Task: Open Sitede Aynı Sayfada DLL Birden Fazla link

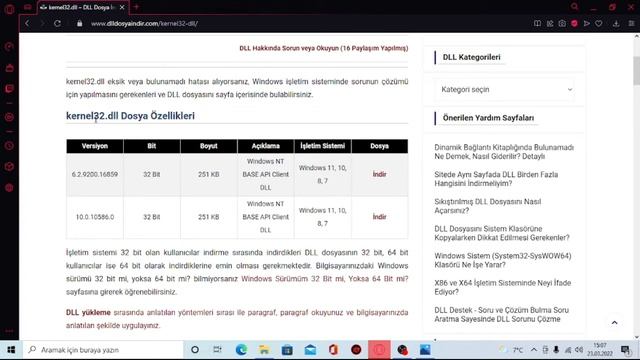Action: tap(496, 179)
